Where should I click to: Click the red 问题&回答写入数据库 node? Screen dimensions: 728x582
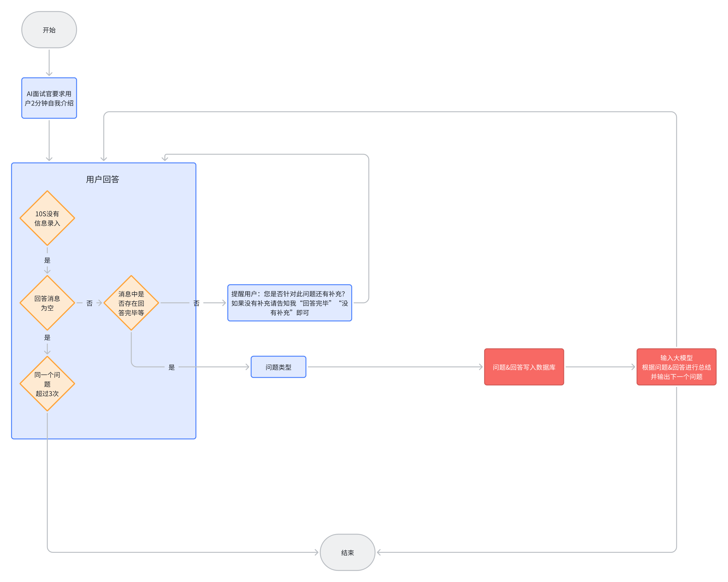point(524,367)
